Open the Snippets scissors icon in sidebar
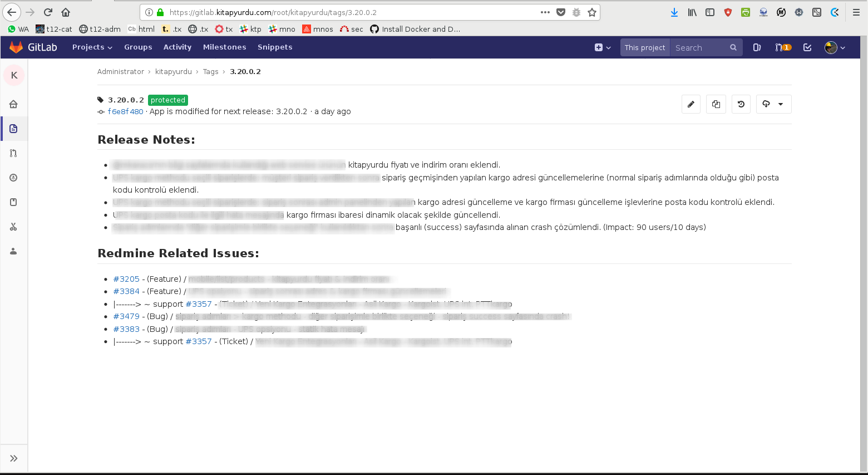868x475 pixels. (x=13, y=227)
